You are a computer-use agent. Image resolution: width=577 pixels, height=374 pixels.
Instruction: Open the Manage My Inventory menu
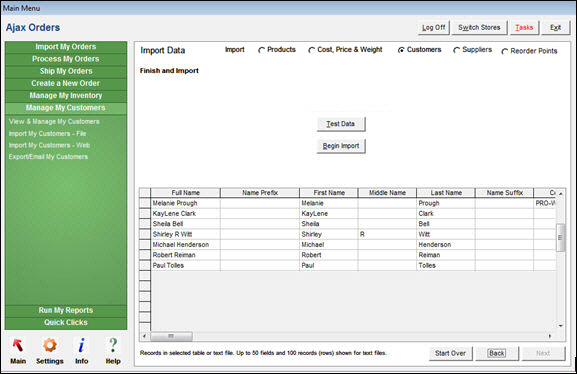tap(66, 95)
